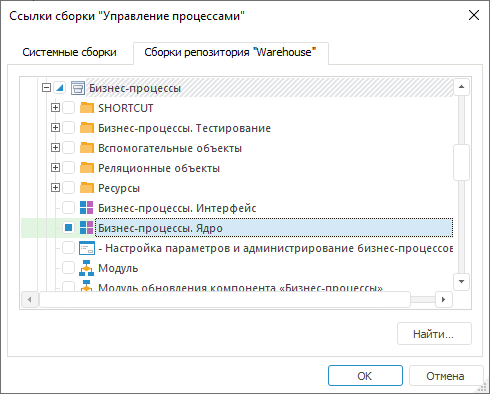Uncheck the Бизнес-процессы. Ядро checkbox
Viewport: 490px width, 394px height.
69,228
